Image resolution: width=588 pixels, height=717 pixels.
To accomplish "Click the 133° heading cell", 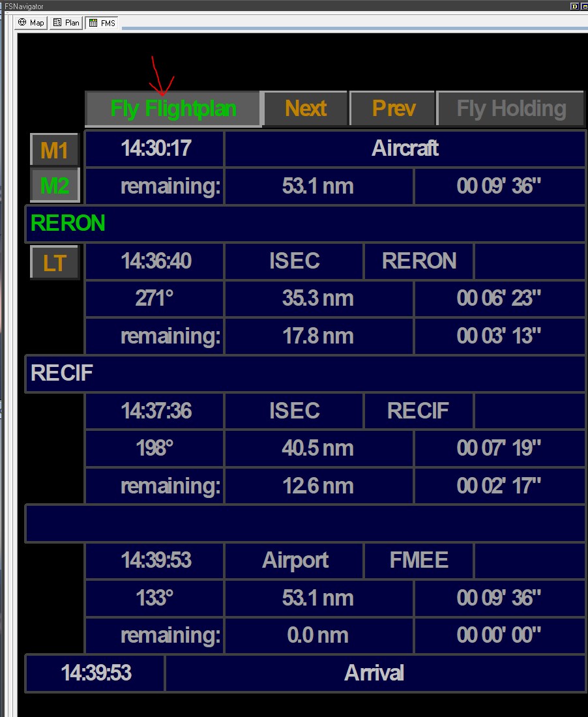I will coord(155,598).
